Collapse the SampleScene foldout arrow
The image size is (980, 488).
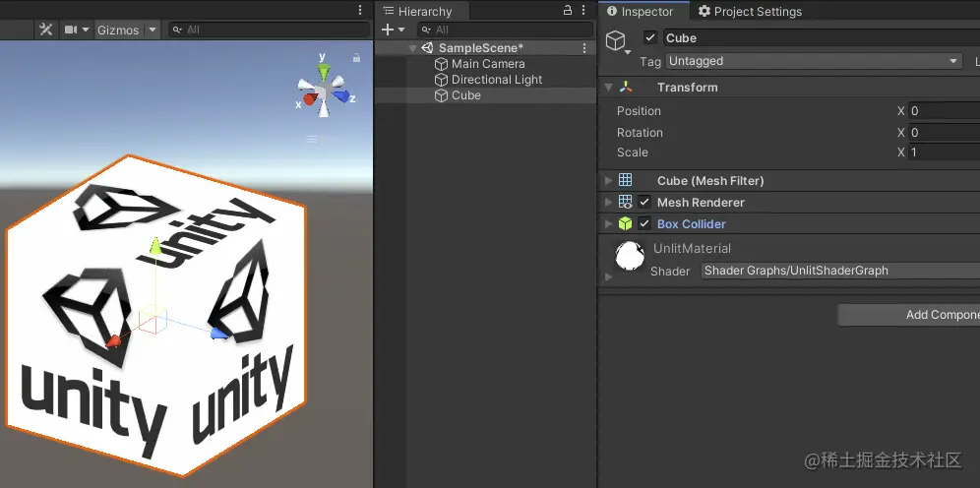(412, 49)
